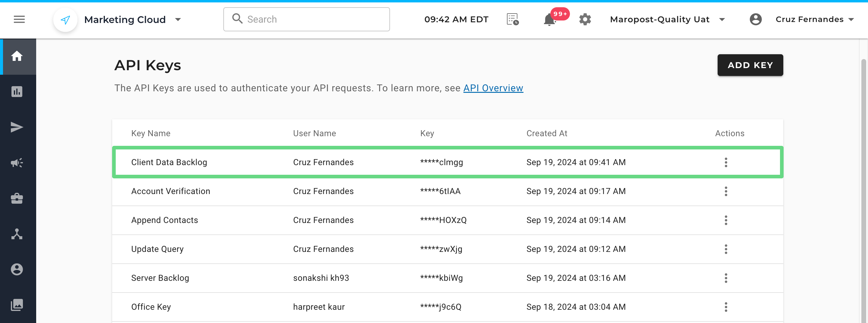Open the scheduled reports list icon

512,19
